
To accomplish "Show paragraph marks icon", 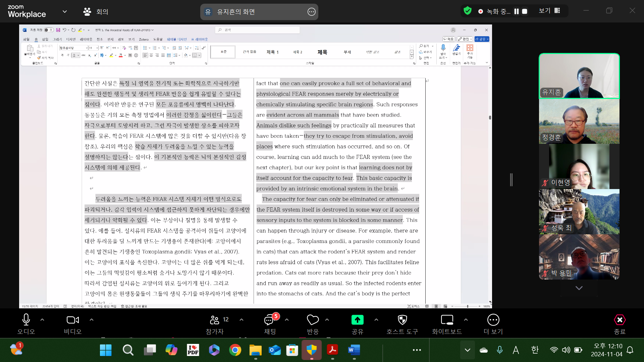I will [204, 48].
